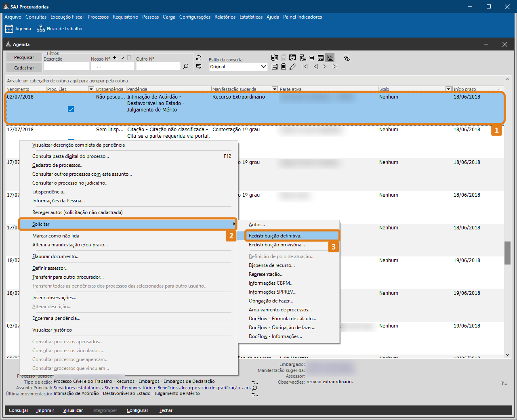Go to next record arrow
517x420 pixels.
point(324,67)
